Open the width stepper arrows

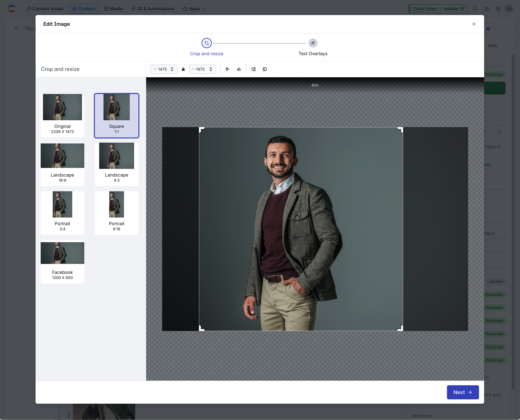[x=172, y=69]
